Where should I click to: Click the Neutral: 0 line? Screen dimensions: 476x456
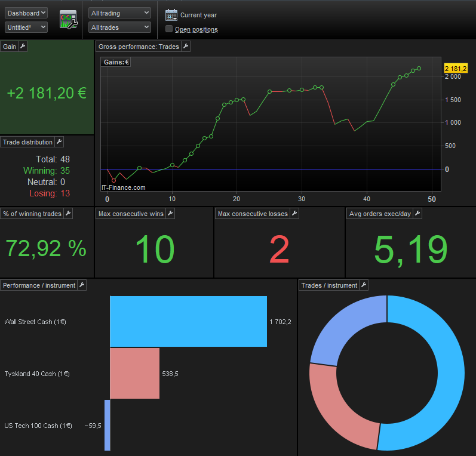click(46, 181)
